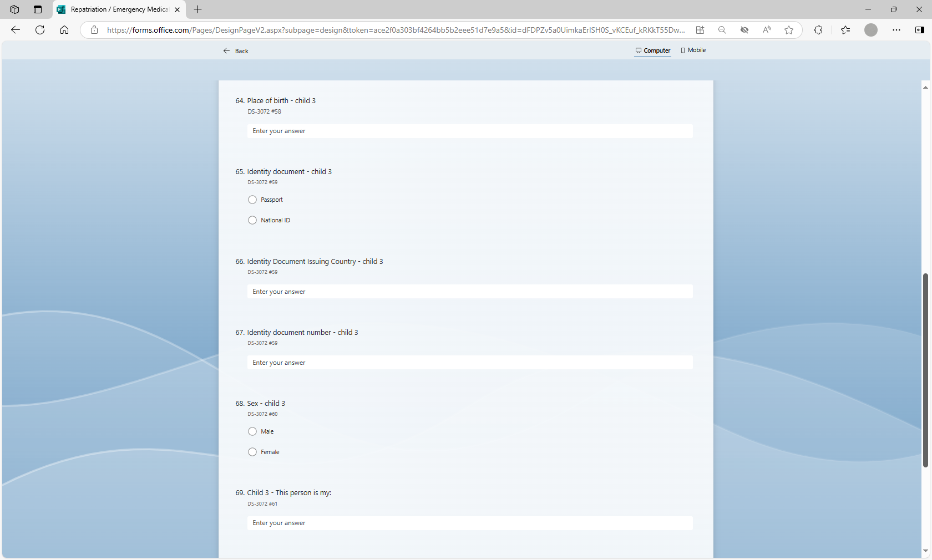Open a new tab with plus
The height and width of the screenshot is (560, 932).
198,9
